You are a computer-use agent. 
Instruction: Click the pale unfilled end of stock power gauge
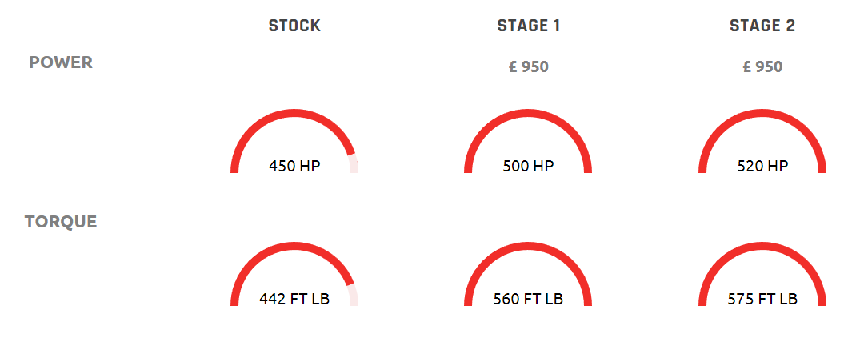tap(354, 164)
